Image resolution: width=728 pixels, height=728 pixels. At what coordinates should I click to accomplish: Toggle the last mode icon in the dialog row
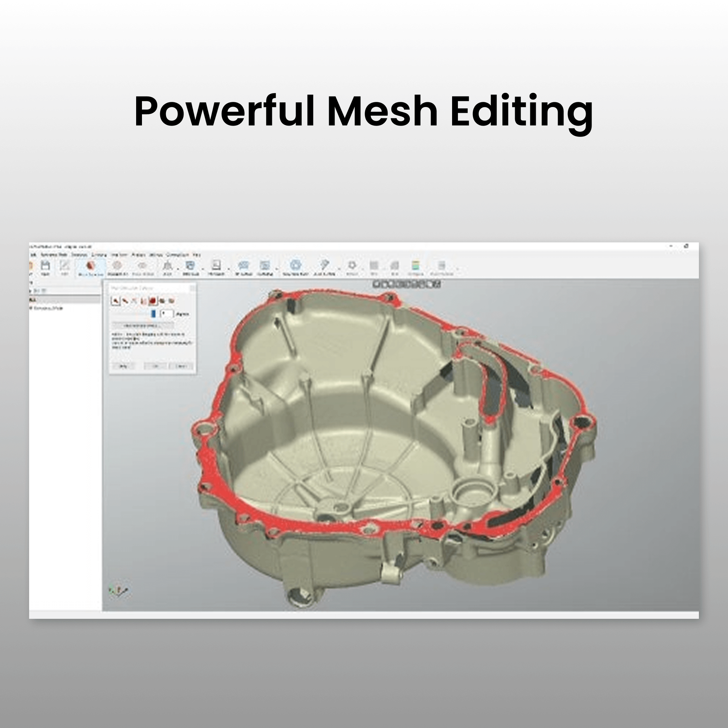(171, 301)
